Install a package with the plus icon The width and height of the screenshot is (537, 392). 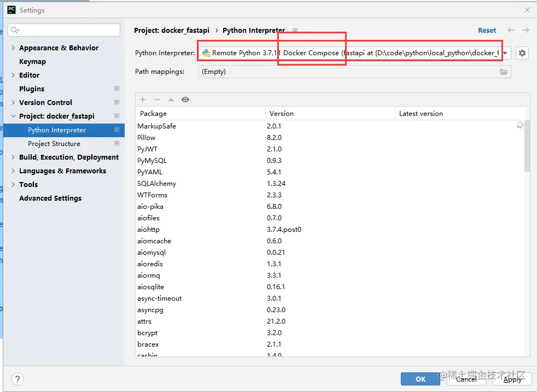(143, 100)
